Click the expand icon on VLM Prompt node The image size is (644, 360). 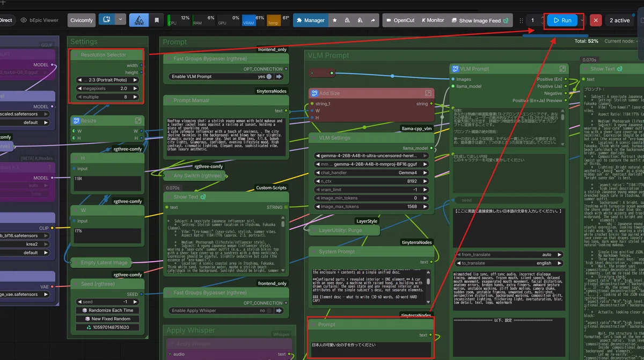coord(562,69)
